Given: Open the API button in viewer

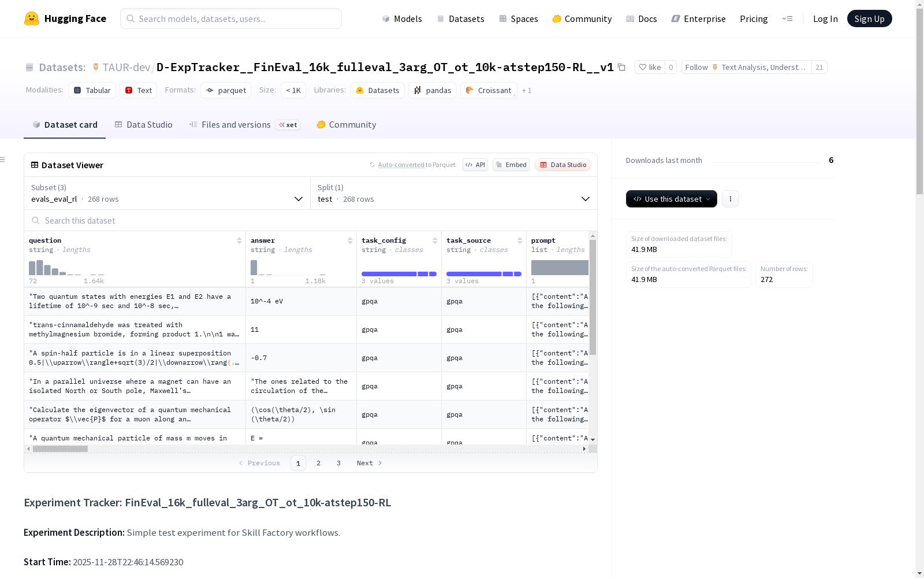Looking at the screenshot, I should tap(475, 165).
